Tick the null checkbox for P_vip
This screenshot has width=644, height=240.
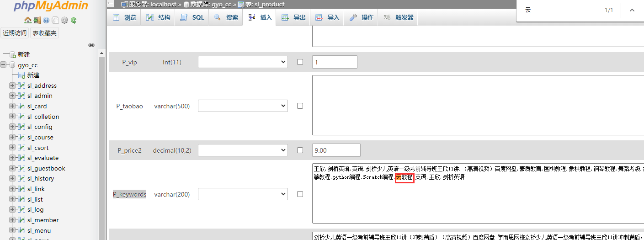(x=300, y=62)
